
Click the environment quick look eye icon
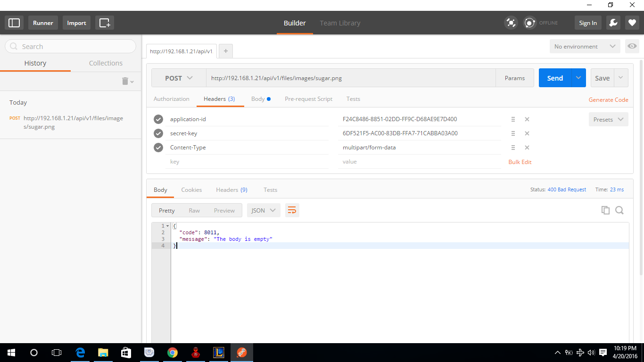click(x=632, y=46)
